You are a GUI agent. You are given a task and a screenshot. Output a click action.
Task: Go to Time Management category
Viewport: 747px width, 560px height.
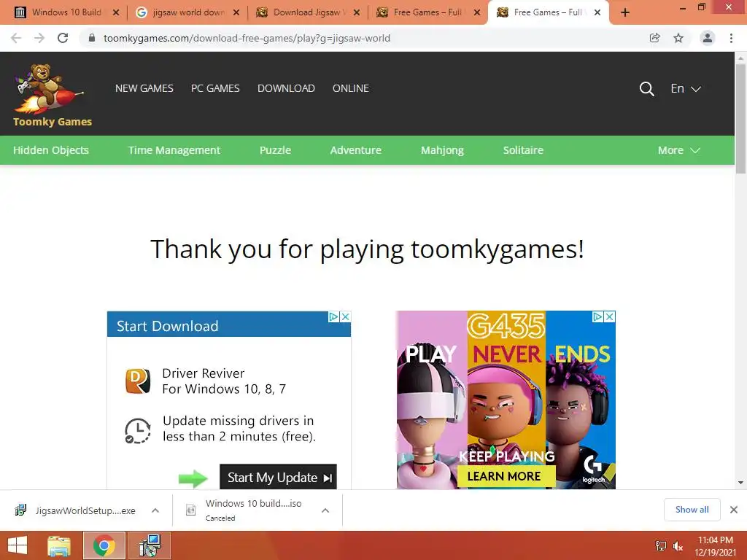(174, 150)
